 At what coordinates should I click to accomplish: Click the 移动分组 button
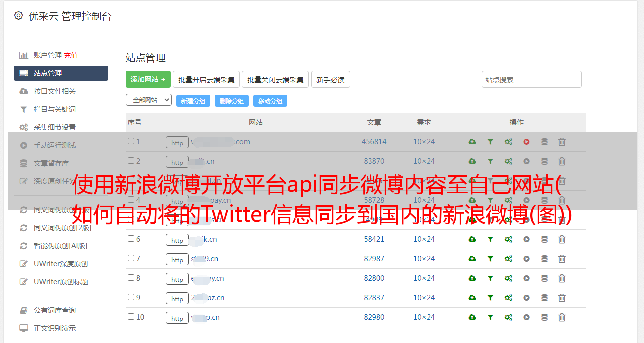pos(270,101)
